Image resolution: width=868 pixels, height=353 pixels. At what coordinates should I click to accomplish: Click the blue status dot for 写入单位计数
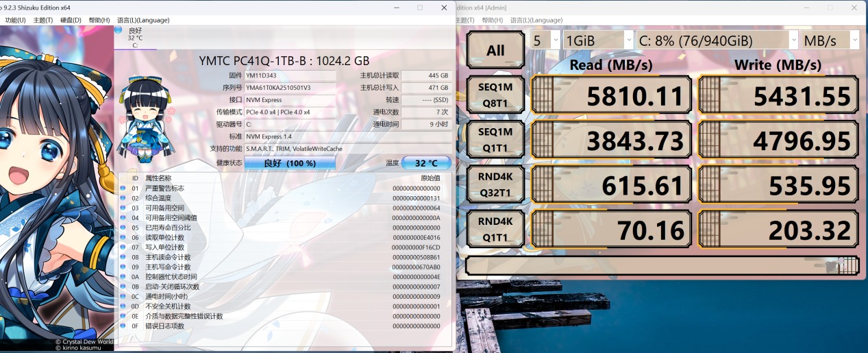click(x=123, y=247)
